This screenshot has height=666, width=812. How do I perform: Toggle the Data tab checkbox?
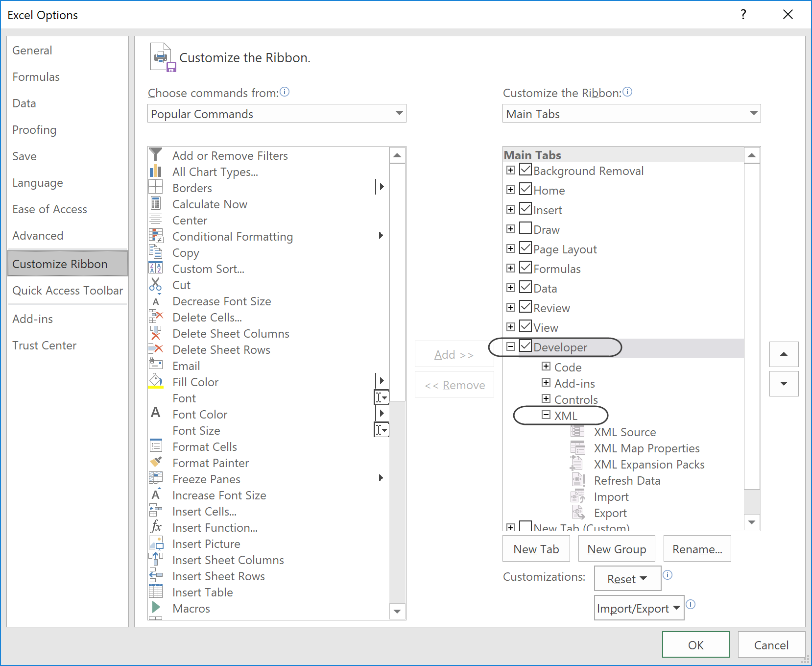click(525, 287)
